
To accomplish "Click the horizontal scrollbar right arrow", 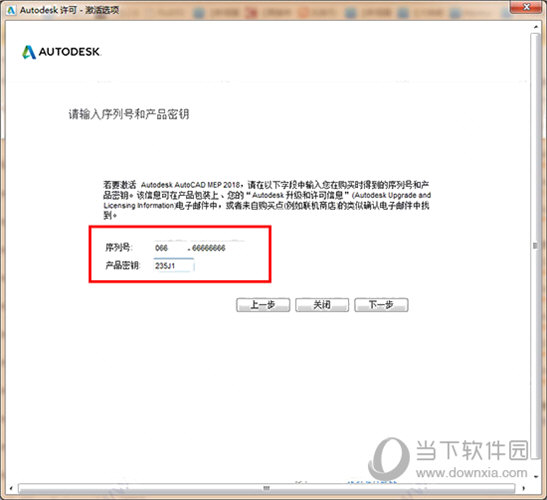I will [524, 488].
